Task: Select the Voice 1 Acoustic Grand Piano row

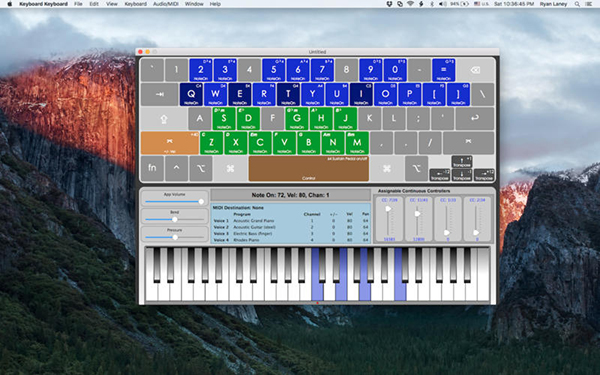Action: [x=291, y=221]
